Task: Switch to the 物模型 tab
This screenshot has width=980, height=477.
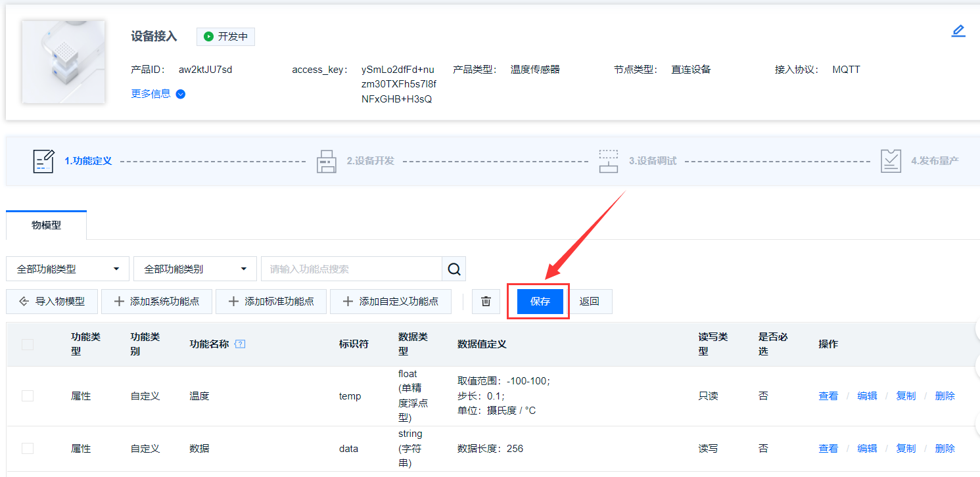Action: (x=45, y=224)
